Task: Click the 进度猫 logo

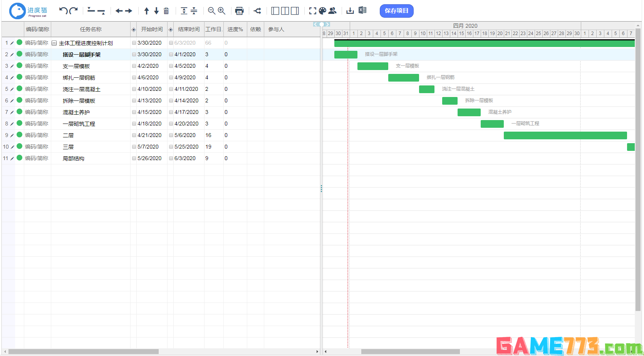Action: [29, 11]
